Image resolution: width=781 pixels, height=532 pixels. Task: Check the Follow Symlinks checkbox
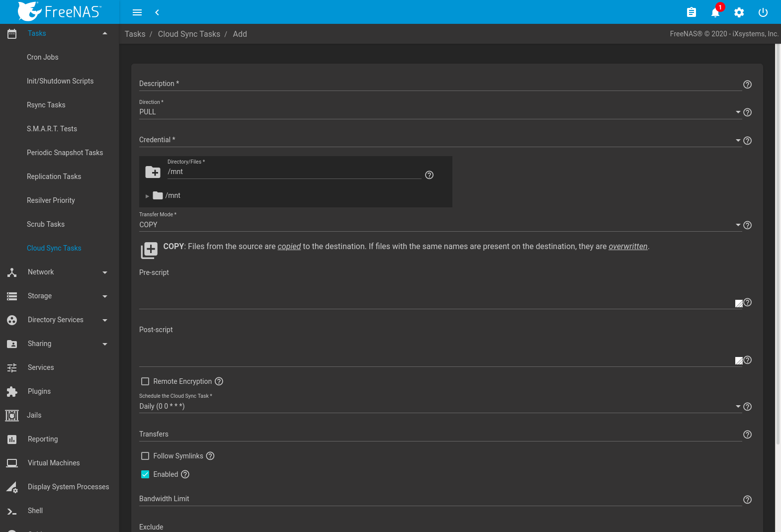point(145,456)
